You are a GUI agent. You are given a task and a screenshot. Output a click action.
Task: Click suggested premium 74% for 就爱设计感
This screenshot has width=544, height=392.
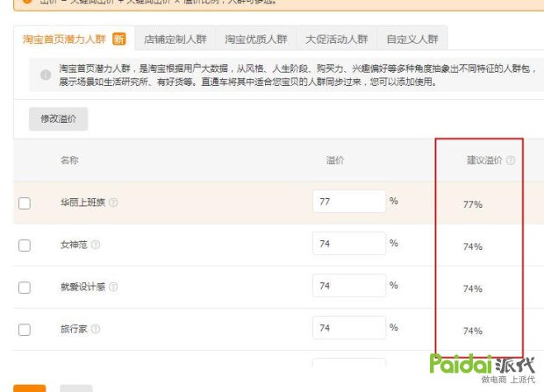click(473, 289)
